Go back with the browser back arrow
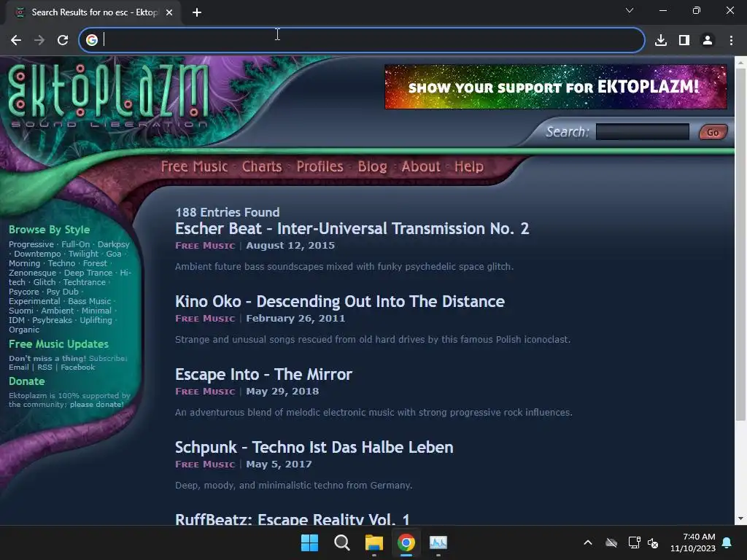The image size is (747, 560). [16, 40]
